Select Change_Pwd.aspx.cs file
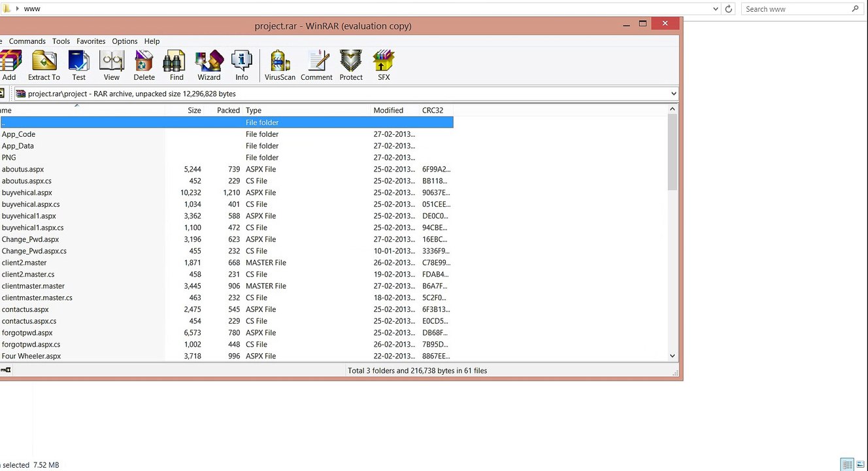The image size is (868, 471). click(226, 251)
